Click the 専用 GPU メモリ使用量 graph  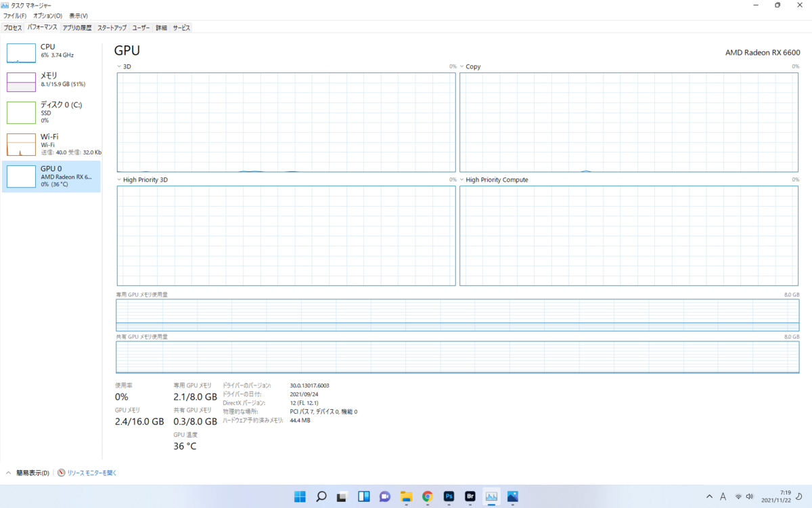coord(458,315)
